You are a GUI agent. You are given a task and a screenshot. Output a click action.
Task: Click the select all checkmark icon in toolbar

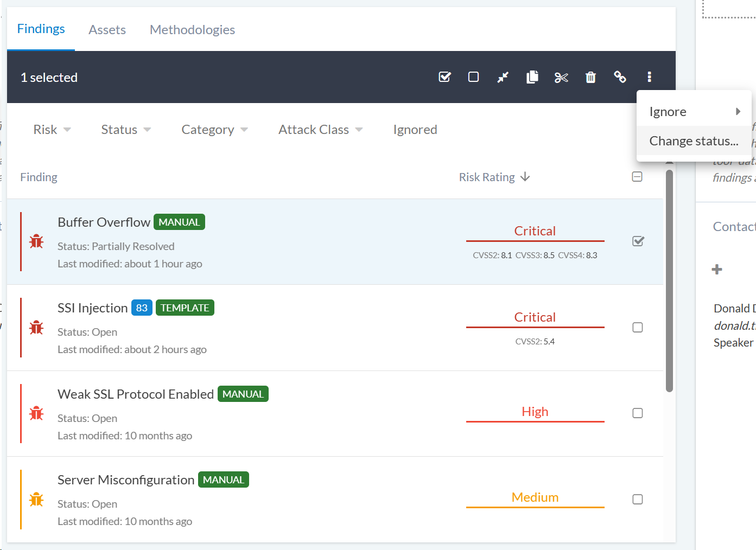444,77
